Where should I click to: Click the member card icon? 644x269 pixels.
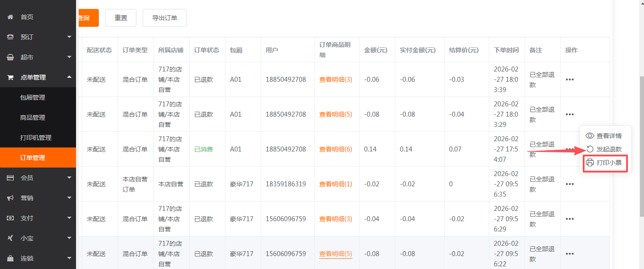click(10, 178)
